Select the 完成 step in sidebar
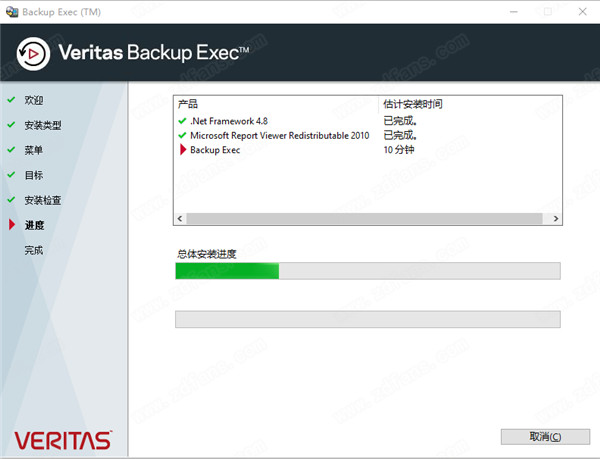This screenshot has height=459, width=600. (x=34, y=250)
